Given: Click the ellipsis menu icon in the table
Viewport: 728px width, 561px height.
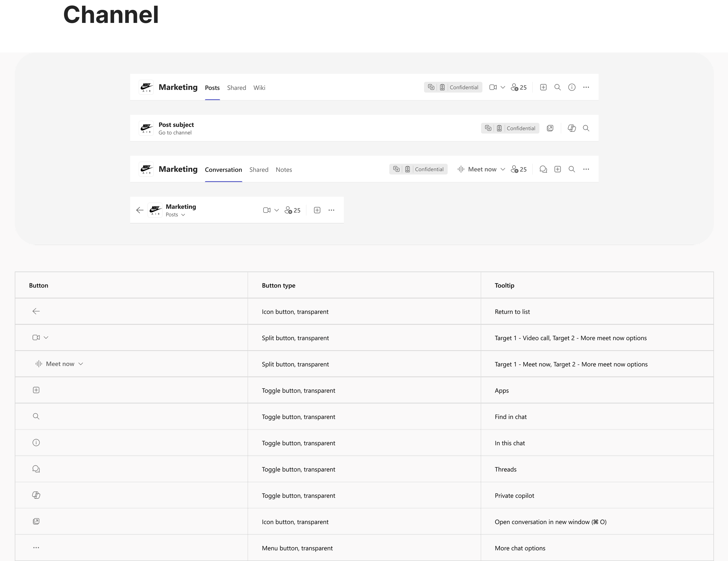Looking at the screenshot, I should [x=36, y=548].
